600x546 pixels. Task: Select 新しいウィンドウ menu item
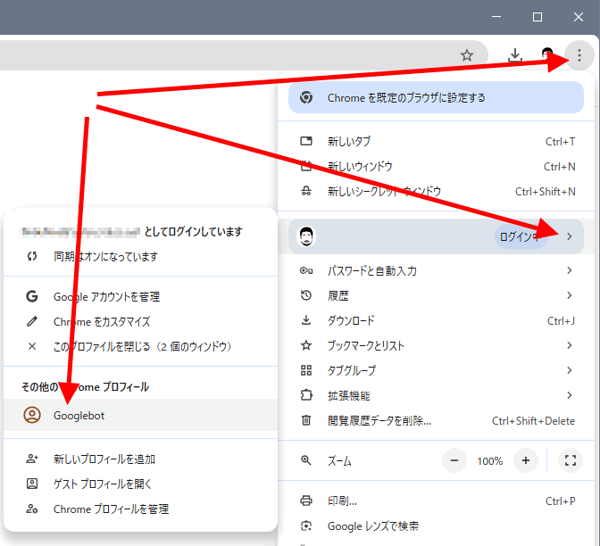[x=436, y=166]
